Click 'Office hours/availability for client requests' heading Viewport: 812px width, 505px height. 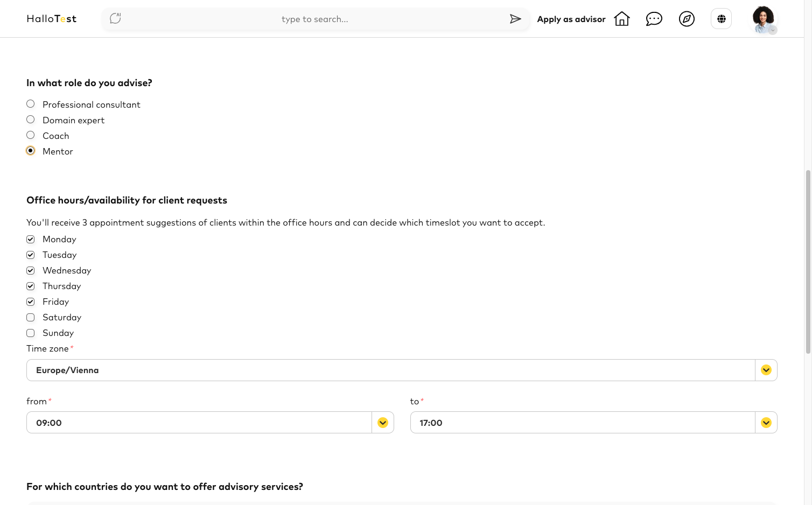click(127, 200)
